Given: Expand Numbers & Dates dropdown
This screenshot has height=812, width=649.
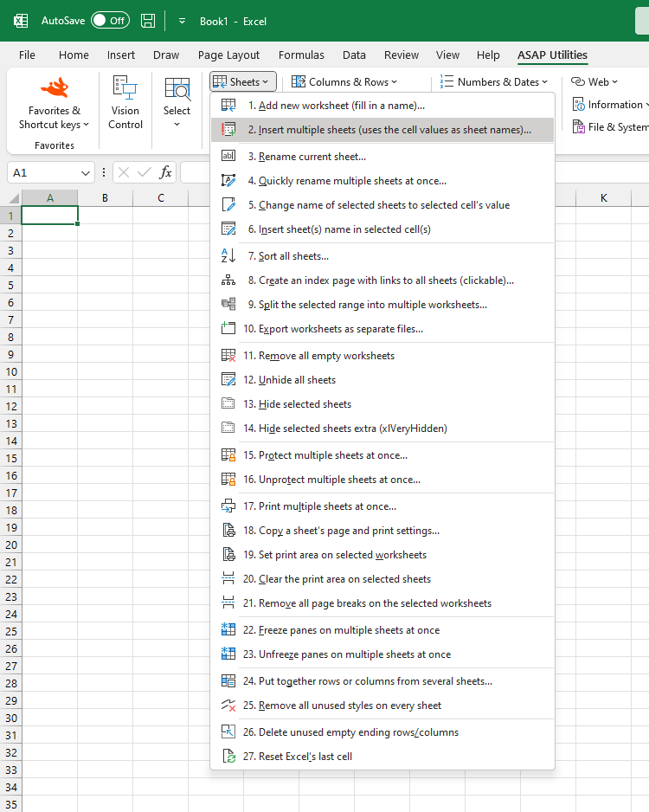Looking at the screenshot, I should (494, 82).
